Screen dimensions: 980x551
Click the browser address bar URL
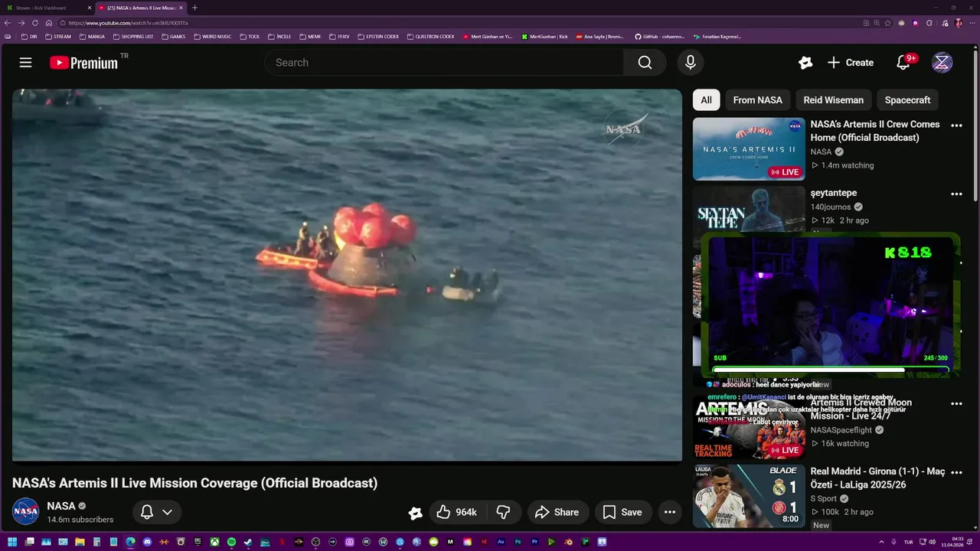tap(129, 23)
